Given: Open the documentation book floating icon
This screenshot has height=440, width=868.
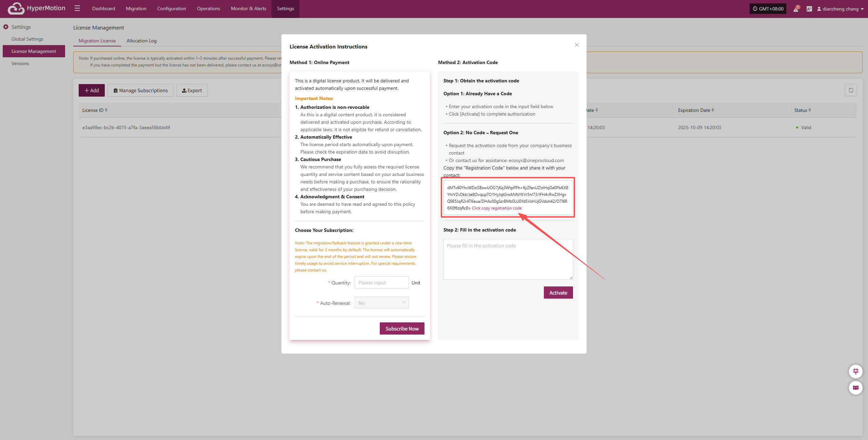Looking at the screenshot, I should [x=855, y=388].
